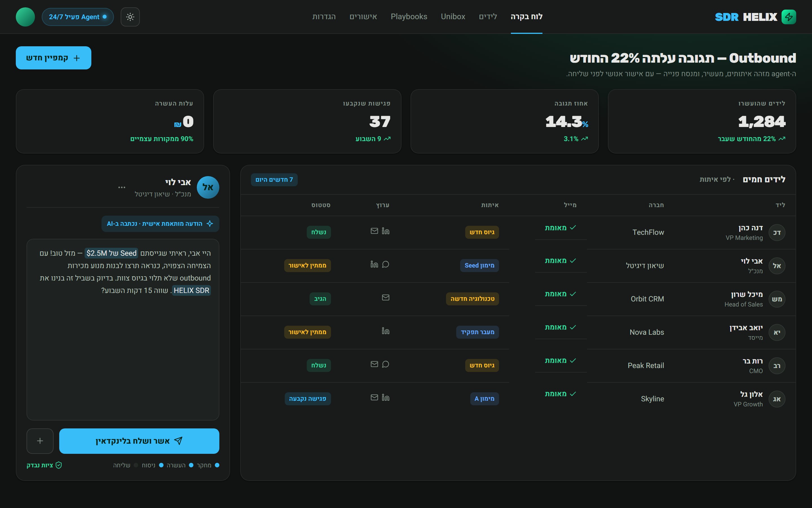
Task: Open the Playbooks tab
Action: [409, 17]
